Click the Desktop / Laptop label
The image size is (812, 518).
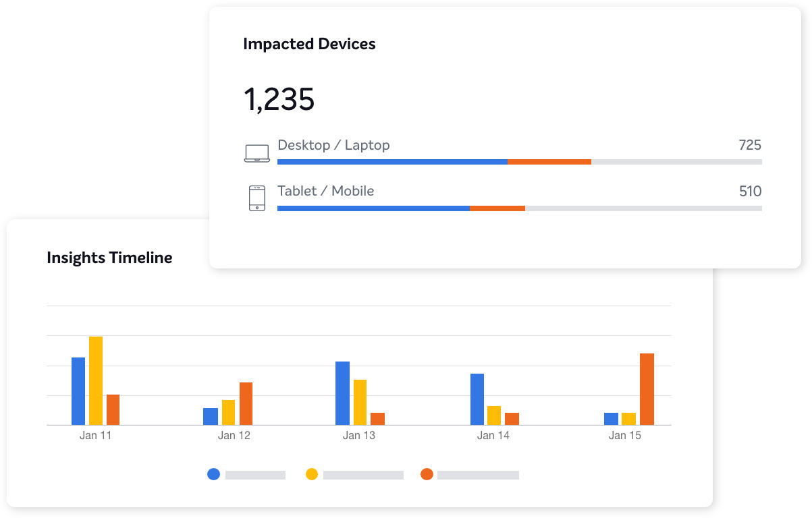click(333, 145)
